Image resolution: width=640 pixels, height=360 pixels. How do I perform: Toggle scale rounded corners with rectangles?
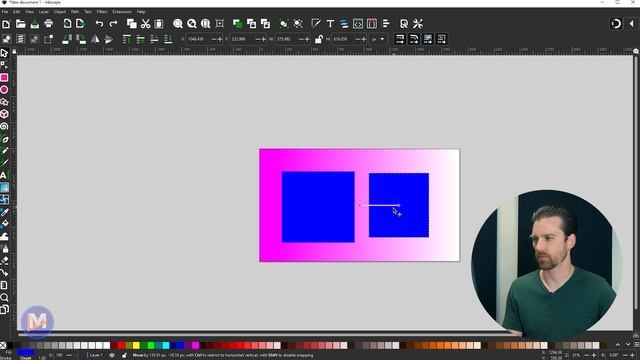click(413, 39)
